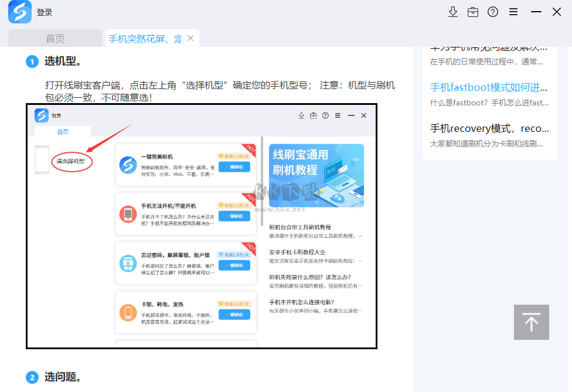
Task: Click the unlock icon beside 忘记密码、解屏幕锁
Action: pyautogui.click(x=128, y=264)
